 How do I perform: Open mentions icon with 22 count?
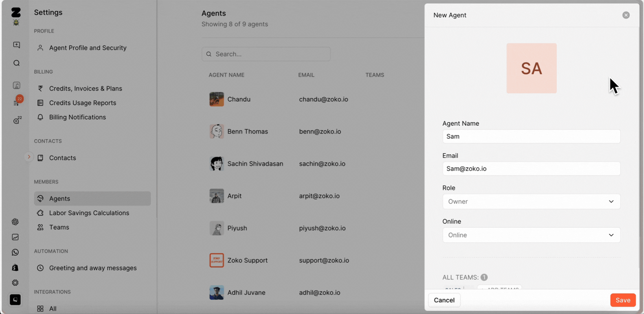pos(17,120)
